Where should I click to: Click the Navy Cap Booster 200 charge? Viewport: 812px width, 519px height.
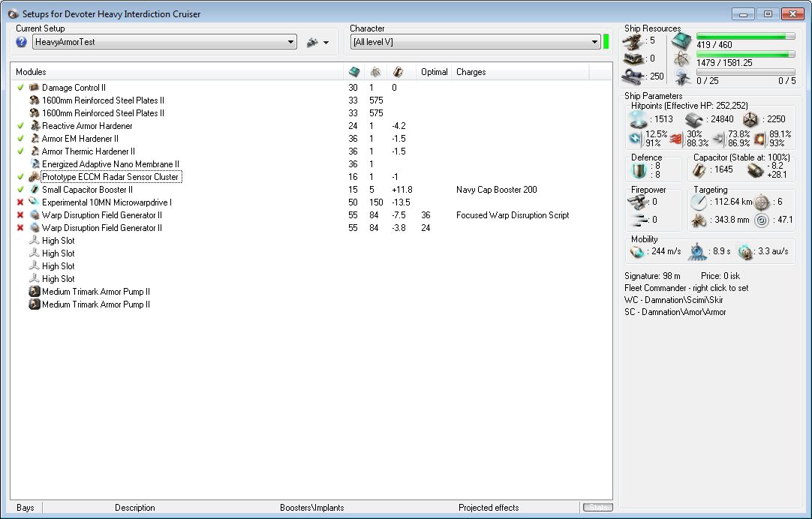[x=496, y=190]
